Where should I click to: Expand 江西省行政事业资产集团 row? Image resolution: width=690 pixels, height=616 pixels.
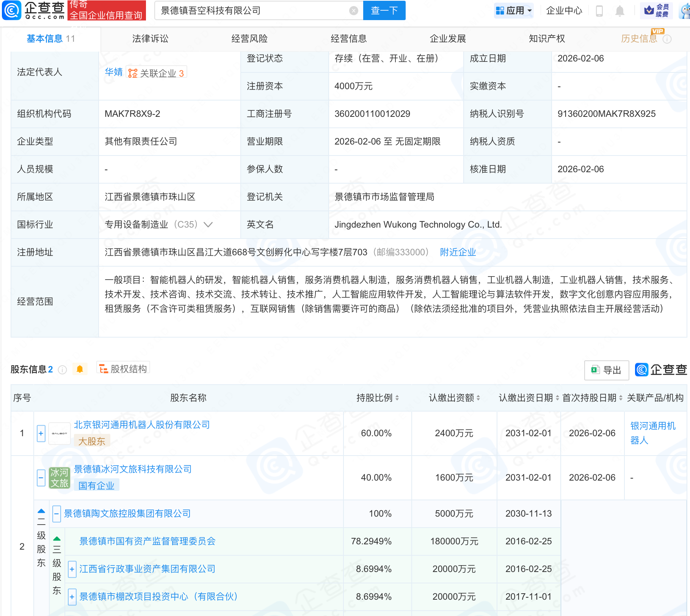pos(72,569)
